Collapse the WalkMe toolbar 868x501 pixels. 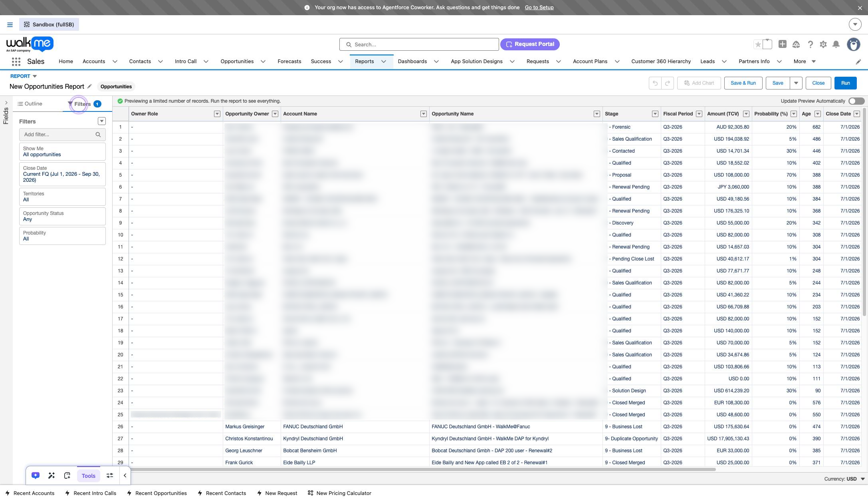(125, 475)
